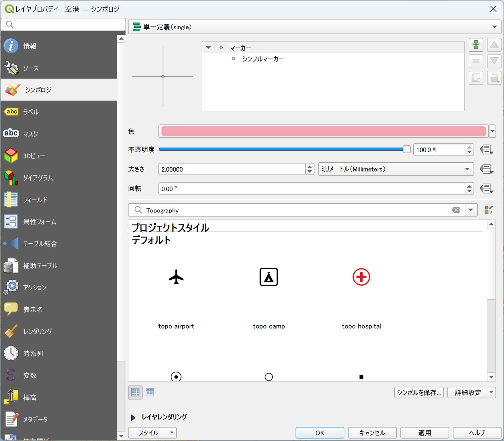This screenshot has height=441, width=504.
Task: Switch to the ラベル (Labels) tab
Action: tap(59, 112)
